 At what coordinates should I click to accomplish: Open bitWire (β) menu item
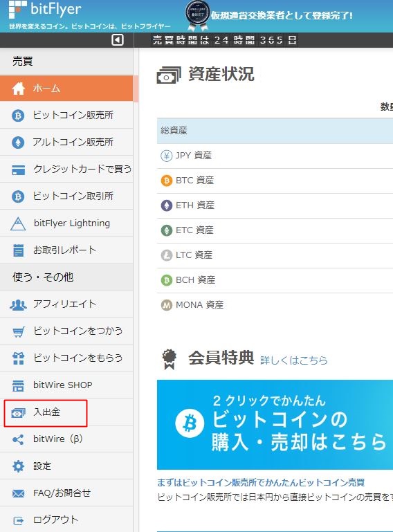tap(66, 439)
